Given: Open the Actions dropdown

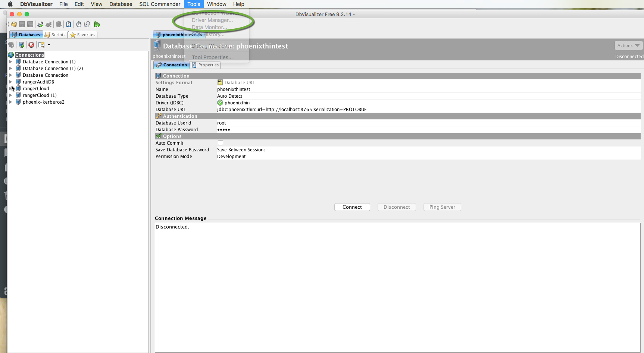Looking at the screenshot, I should click(628, 45).
